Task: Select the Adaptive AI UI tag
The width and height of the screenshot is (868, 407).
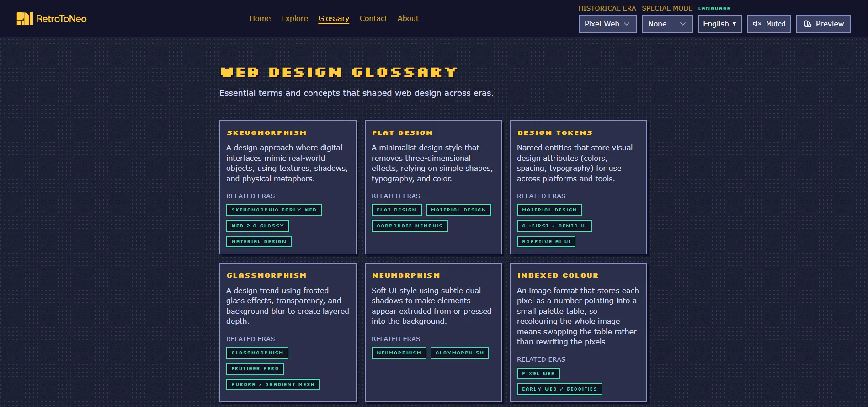Action: tap(546, 241)
